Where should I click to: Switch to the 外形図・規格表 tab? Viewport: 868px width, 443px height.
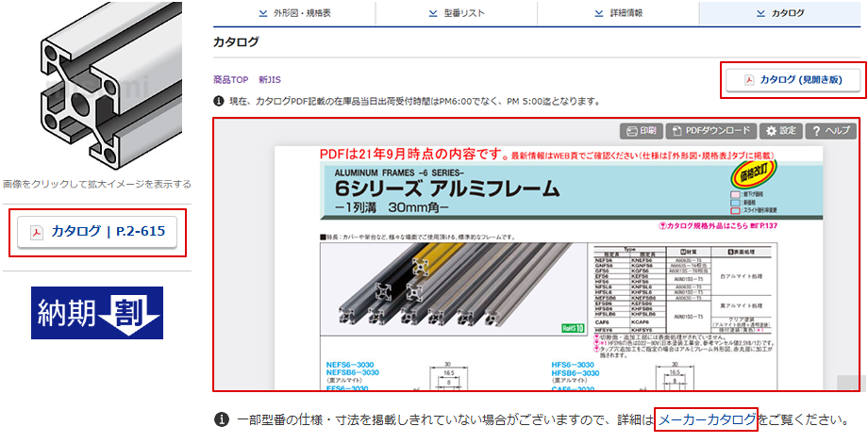[294, 13]
